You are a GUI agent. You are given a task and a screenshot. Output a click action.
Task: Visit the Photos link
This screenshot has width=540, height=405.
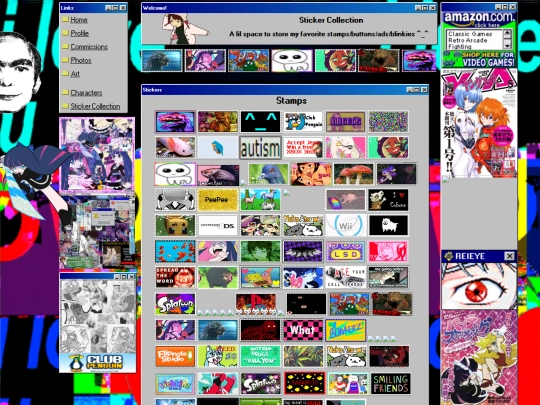point(81,60)
